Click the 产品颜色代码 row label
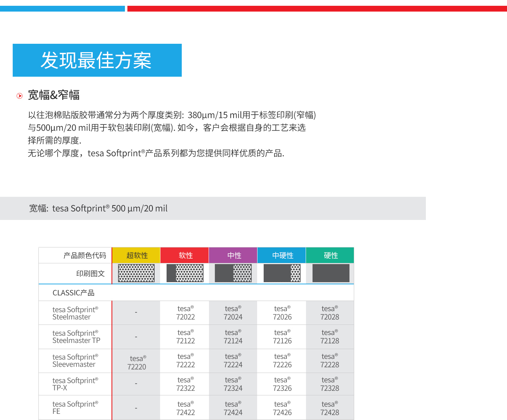The image size is (507, 420). [85, 256]
